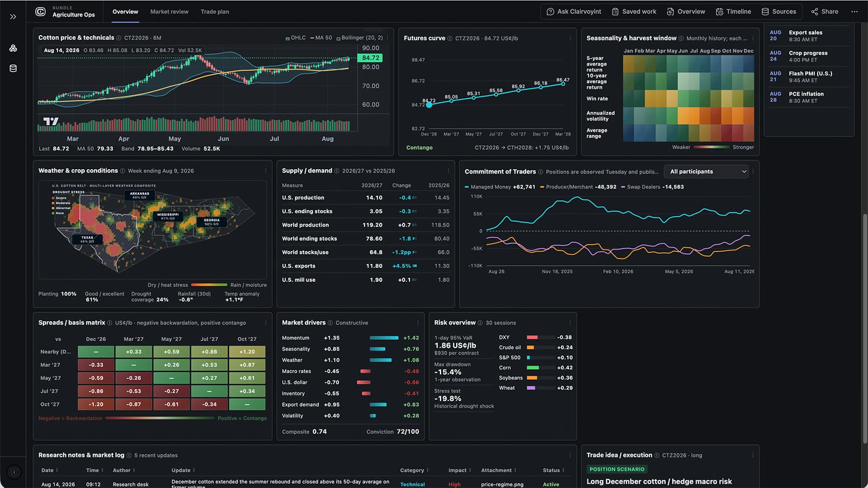Open Cotton price panel kebab menu
Image resolution: width=868 pixels, height=488 pixels.
pos(387,38)
